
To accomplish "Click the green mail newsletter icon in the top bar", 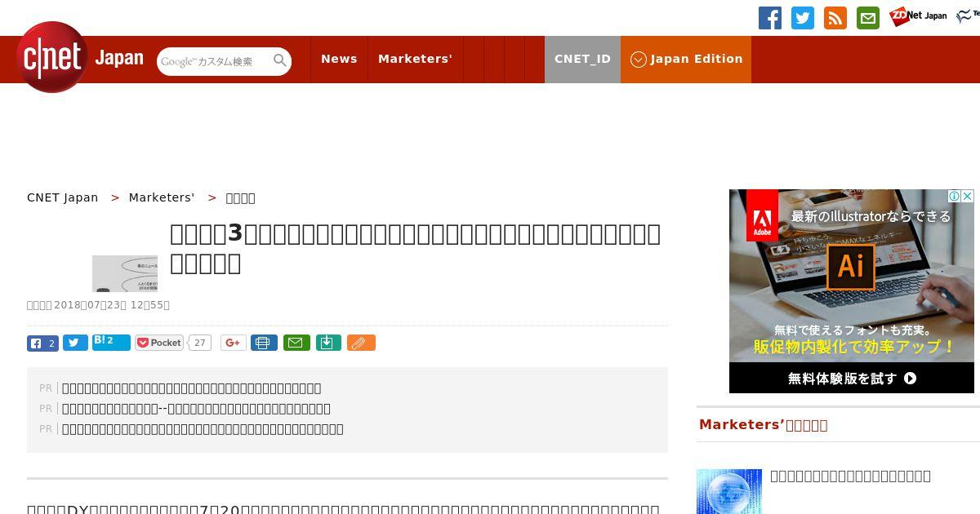I will (868, 18).
